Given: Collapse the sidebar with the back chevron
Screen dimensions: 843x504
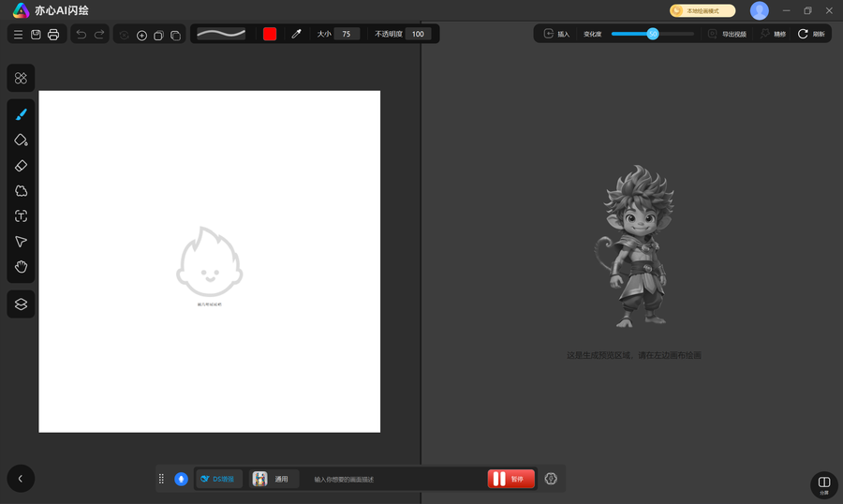Looking at the screenshot, I should 21,479.
